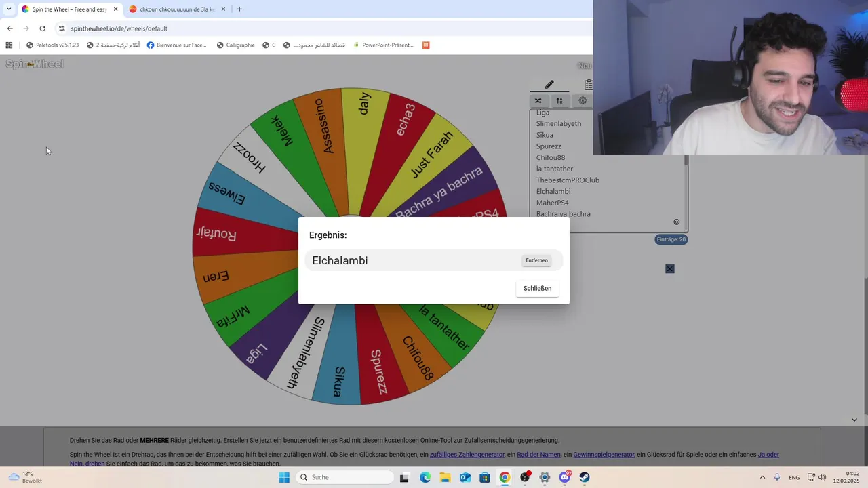Click the MaherPS4 entry in the list
The height and width of the screenshot is (488, 868).
click(x=553, y=203)
